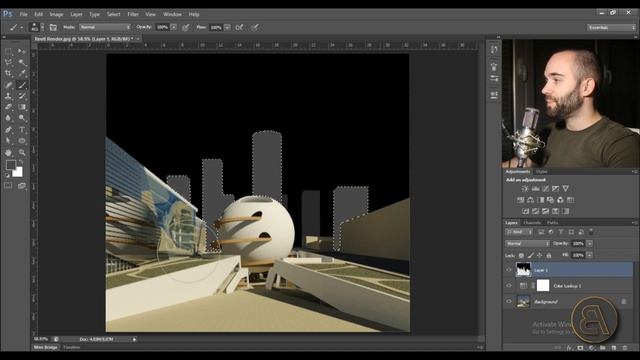Select the Horizontal Type tool
This screenshot has width=640, height=360.
[x=22, y=130]
